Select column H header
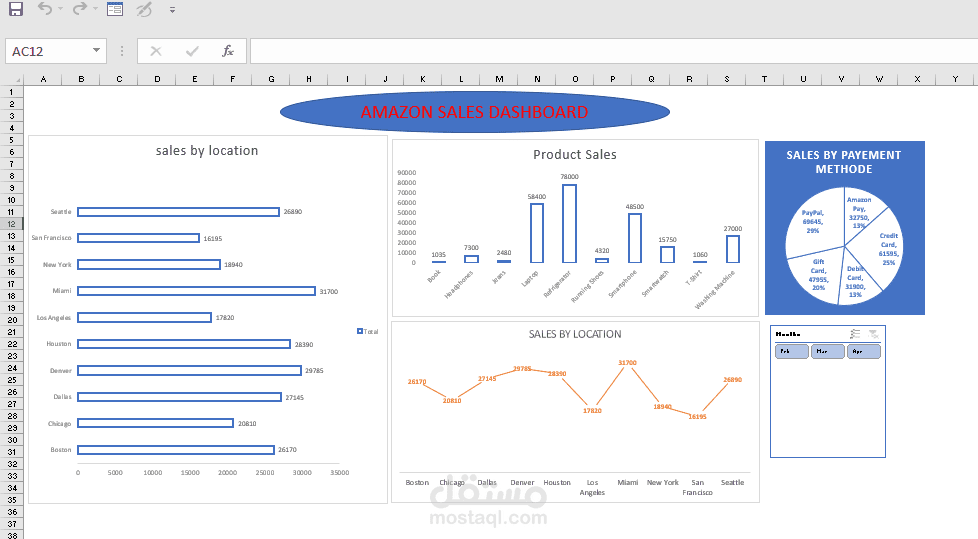The height and width of the screenshot is (539, 978). pos(309,79)
